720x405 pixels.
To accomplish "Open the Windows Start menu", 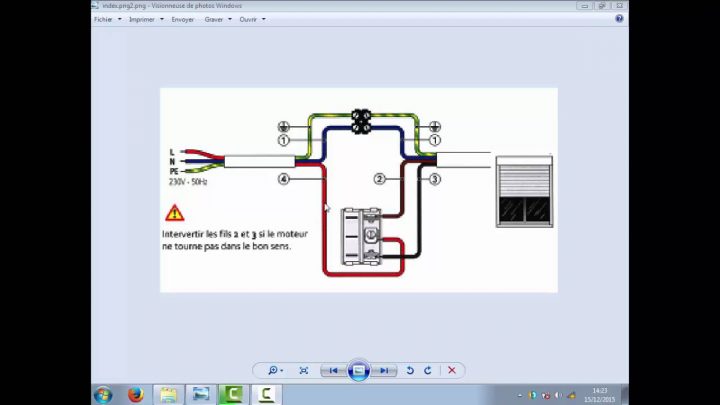I will point(103,394).
